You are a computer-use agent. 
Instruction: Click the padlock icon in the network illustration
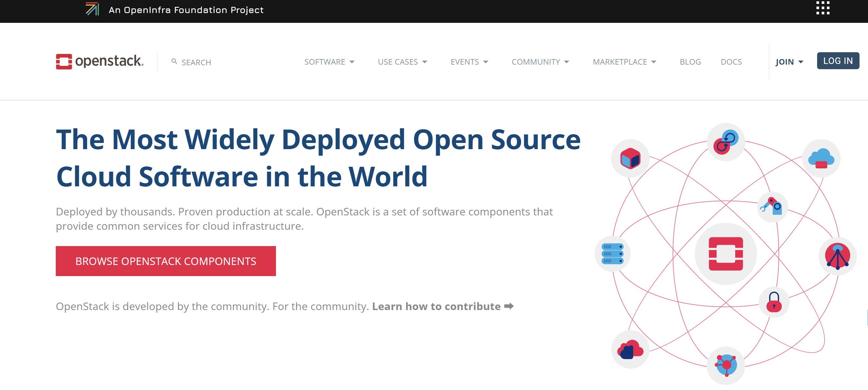point(774,302)
